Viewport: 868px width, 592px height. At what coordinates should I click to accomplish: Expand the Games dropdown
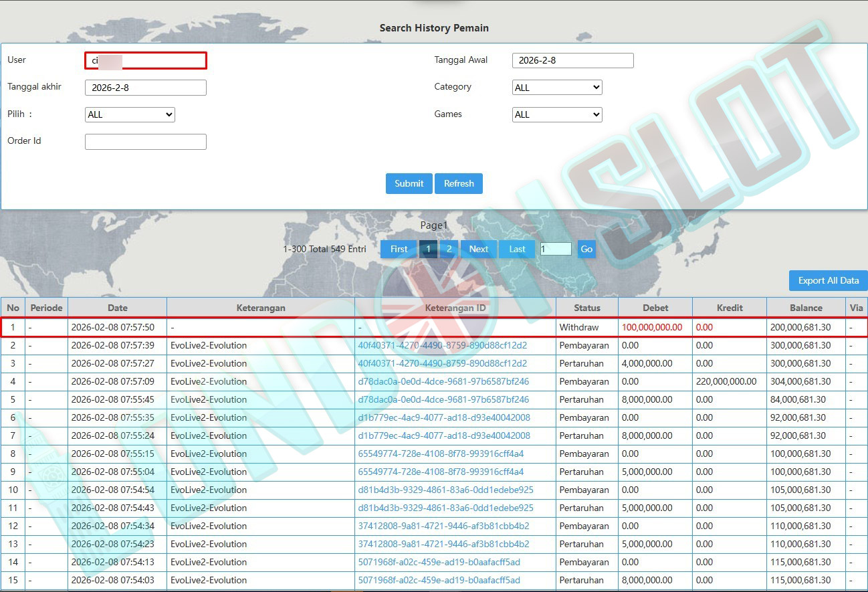point(557,115)
